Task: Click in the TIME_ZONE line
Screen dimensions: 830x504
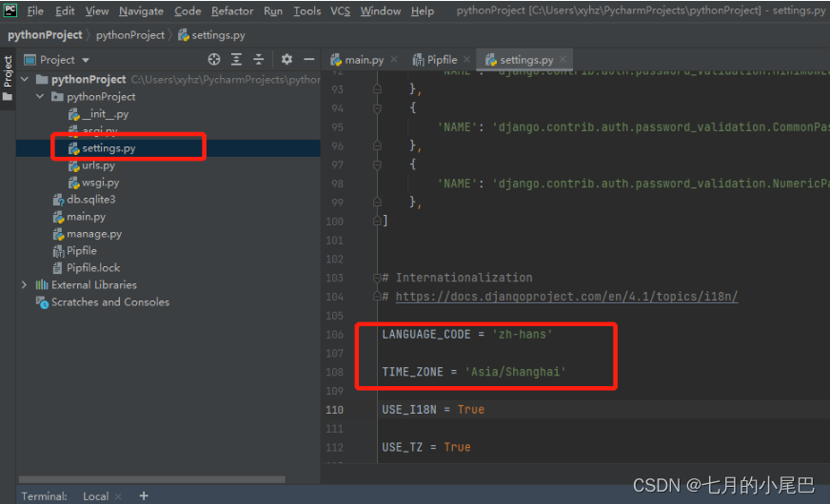Action: coord(474,372)
